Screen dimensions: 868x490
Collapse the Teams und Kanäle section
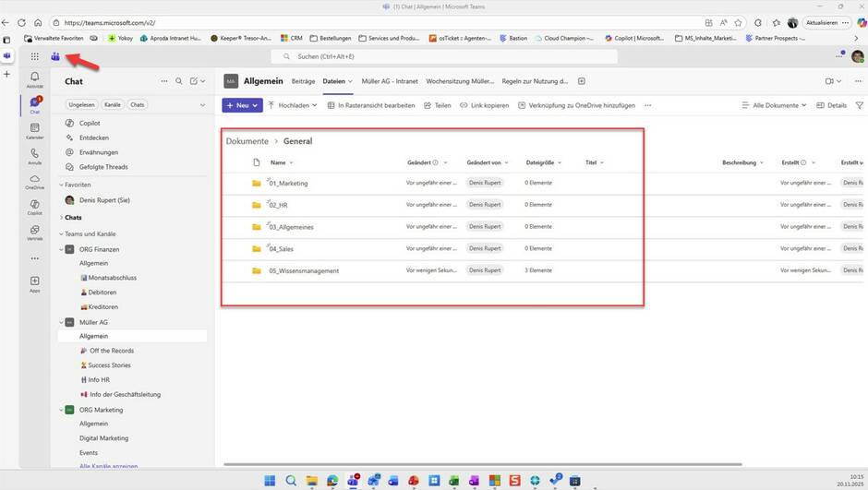click(61, 234)
